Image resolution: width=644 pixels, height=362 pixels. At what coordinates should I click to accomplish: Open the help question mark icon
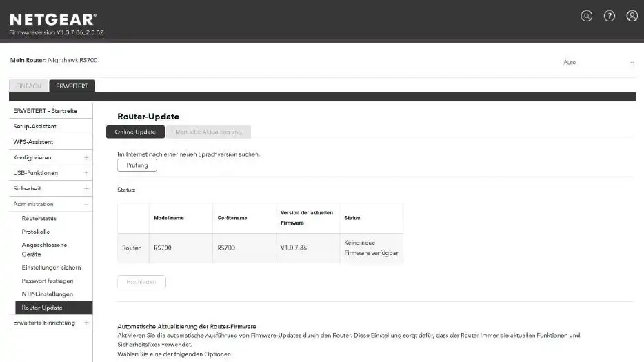click(610, 16)
